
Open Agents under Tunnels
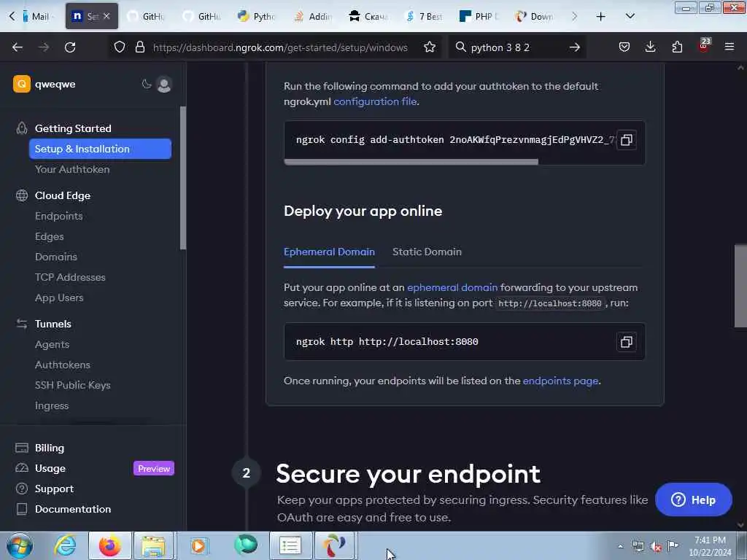pyautogui.click(x=52, y=344)
